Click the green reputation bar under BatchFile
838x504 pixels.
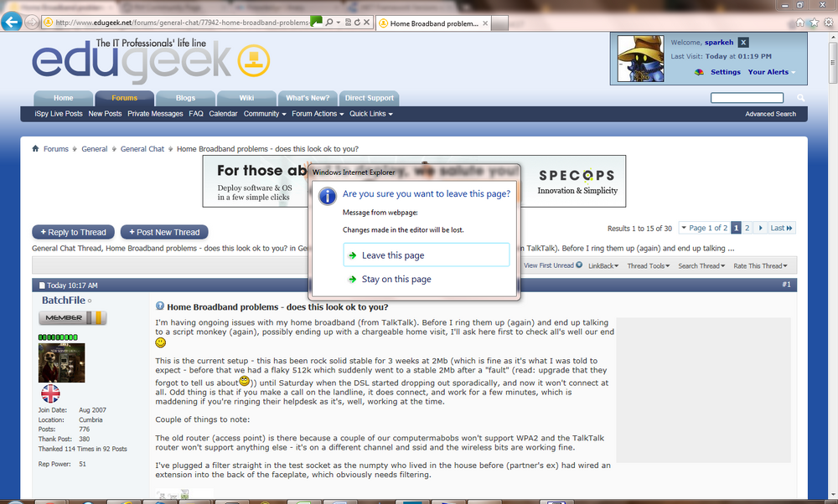(x=58, y=337)
